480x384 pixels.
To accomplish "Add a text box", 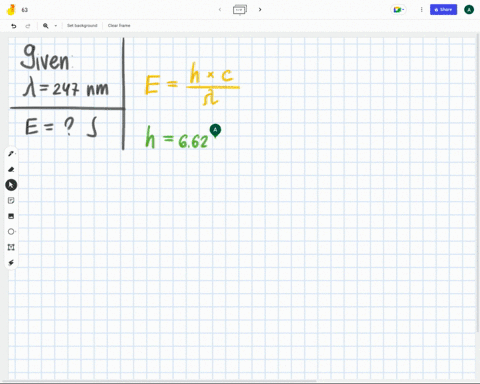I will [x=11, y=247].
